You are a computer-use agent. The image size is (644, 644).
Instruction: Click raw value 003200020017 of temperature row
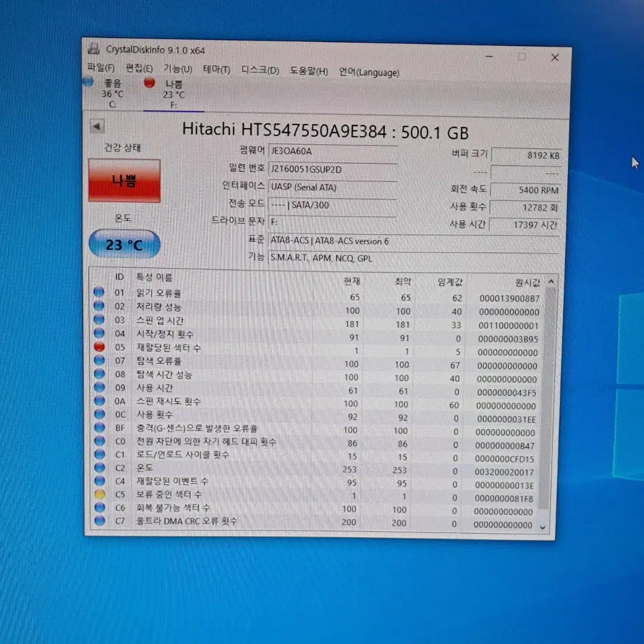pyautogui.click(x=504, y=472)
